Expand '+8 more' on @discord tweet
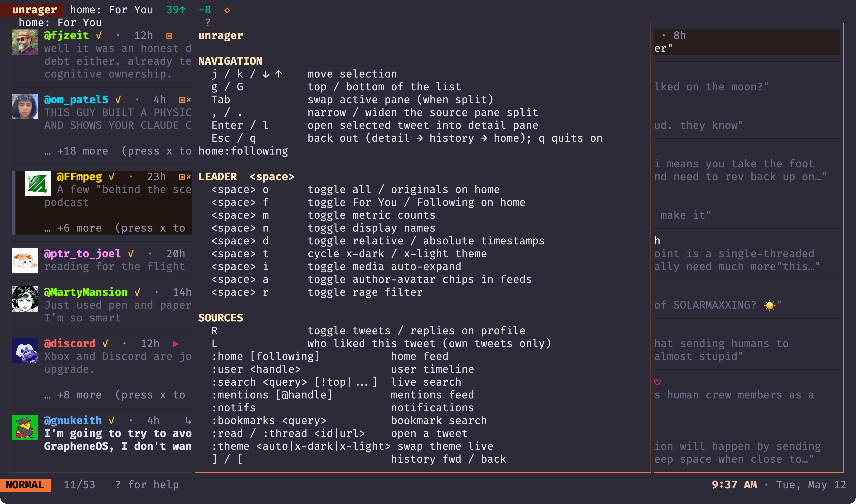Image resolution: width=856 pixels, height=504 pixels. [79, 395]
